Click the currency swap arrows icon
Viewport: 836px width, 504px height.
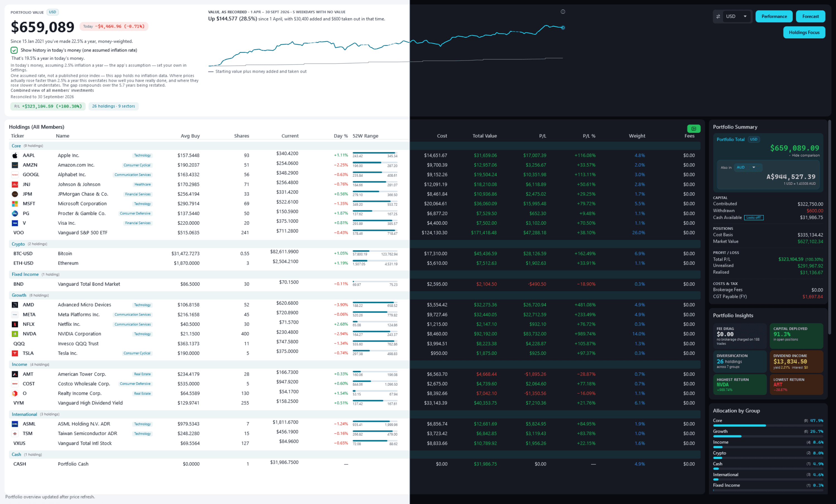pyautogui.click(x=718, y=16)
